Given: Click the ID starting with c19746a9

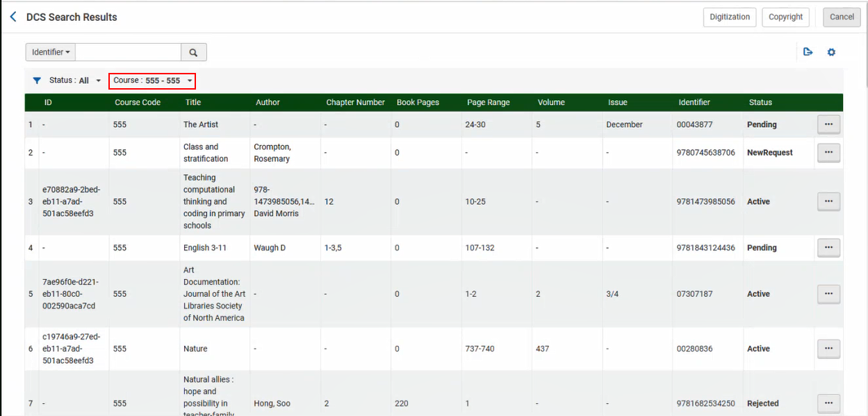Looking at the screenshot, I should point(71,349).
